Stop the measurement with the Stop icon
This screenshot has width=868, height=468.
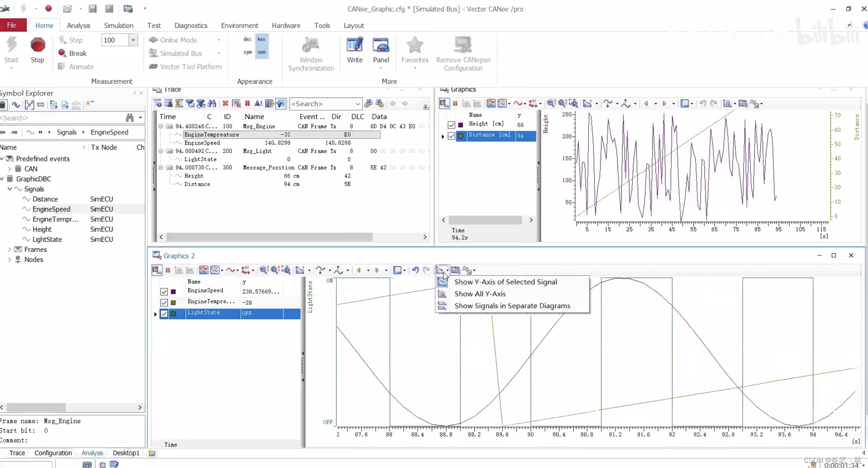[38, 45]
